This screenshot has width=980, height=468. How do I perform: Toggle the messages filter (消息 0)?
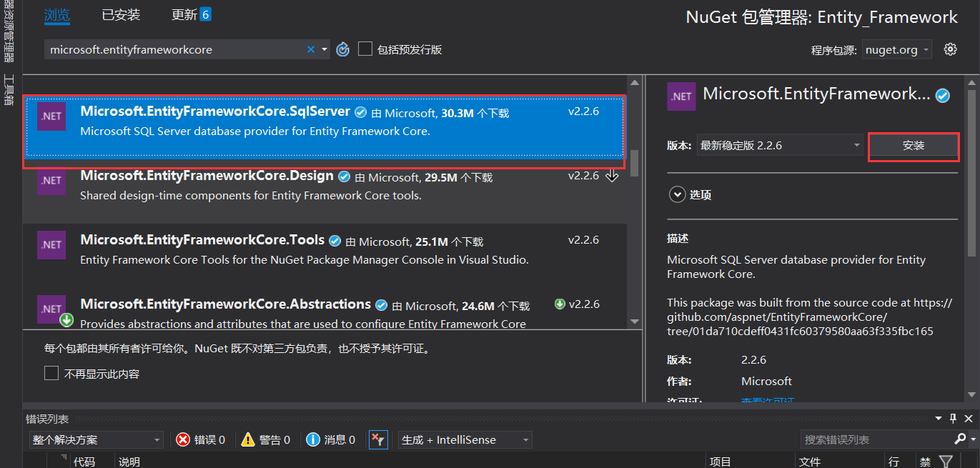point(330,439)
